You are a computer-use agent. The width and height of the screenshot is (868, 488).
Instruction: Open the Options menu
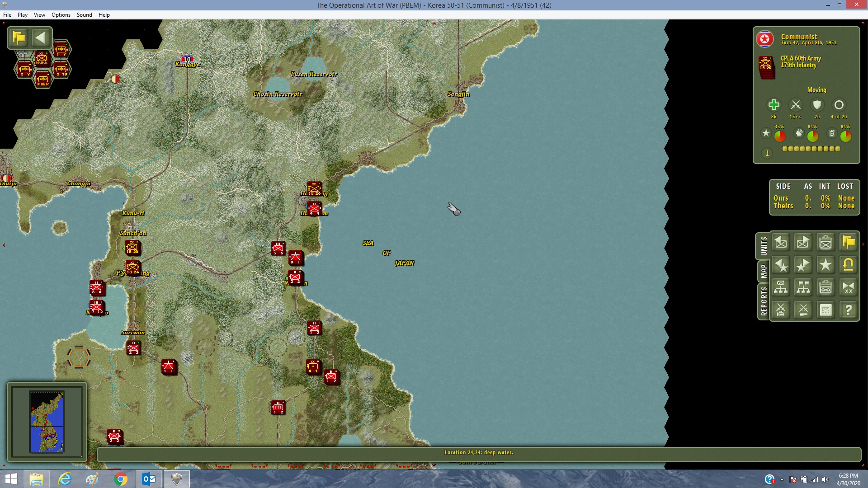(x=61, y=15)
